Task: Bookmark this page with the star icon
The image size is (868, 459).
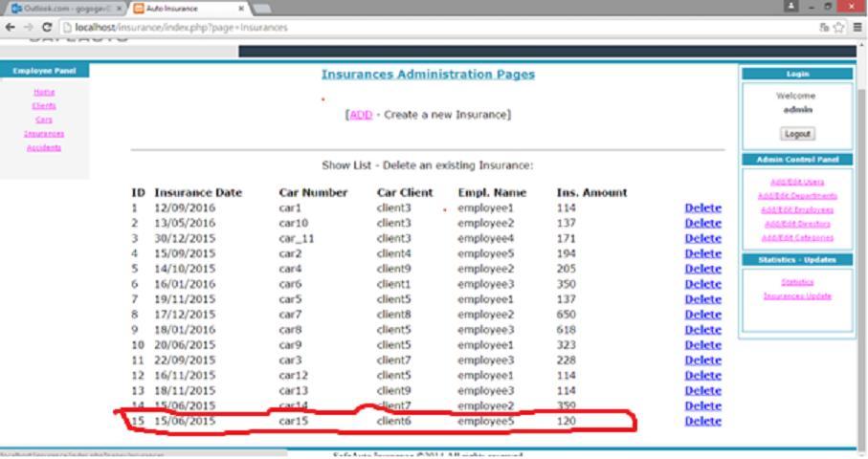Action: [x=838, y=27]
